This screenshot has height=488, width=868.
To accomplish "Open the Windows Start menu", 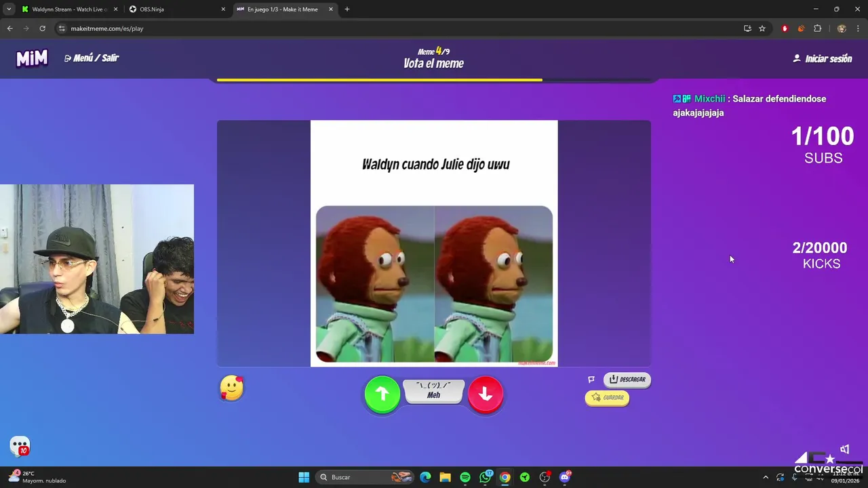I will point(304,477).
